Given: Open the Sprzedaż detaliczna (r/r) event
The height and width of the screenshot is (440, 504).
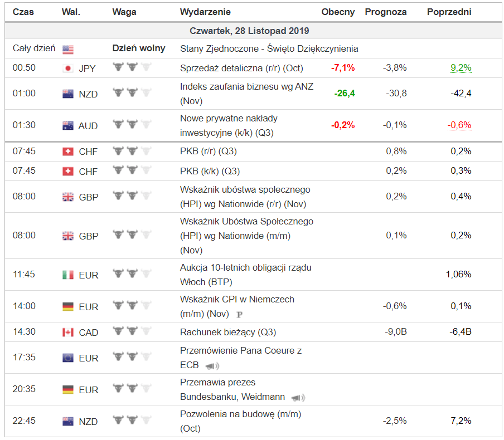Looking at the screenshot, I should 240,68.
